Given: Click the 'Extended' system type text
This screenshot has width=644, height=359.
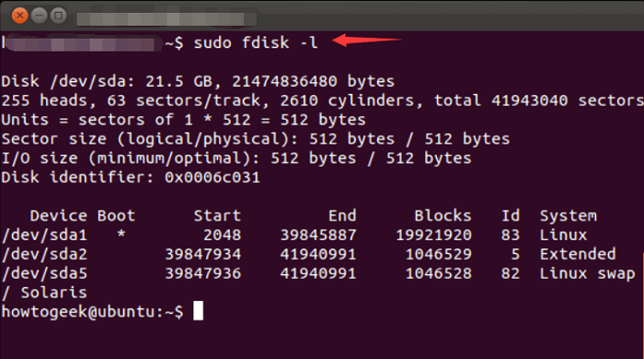Looking at the screenshot, I should click(578, 254).
